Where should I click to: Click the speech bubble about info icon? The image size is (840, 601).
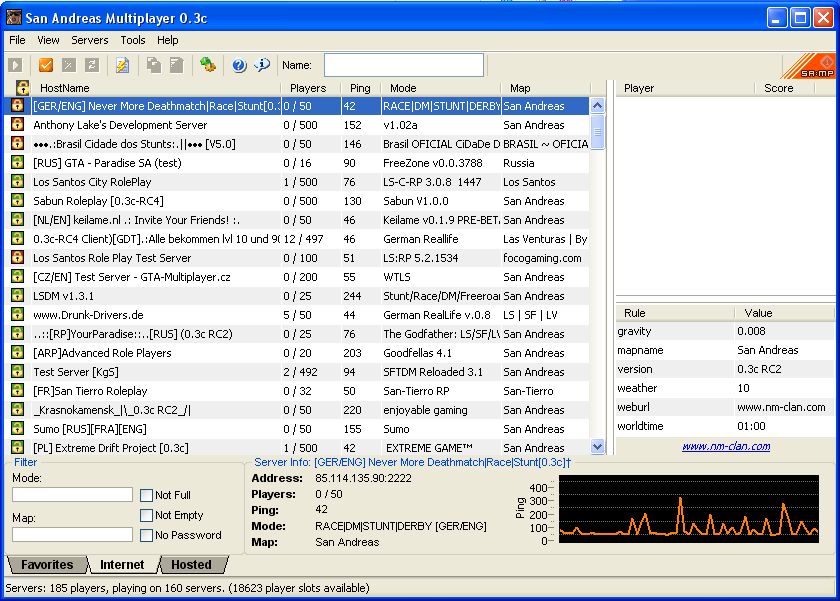coord(262,65)
